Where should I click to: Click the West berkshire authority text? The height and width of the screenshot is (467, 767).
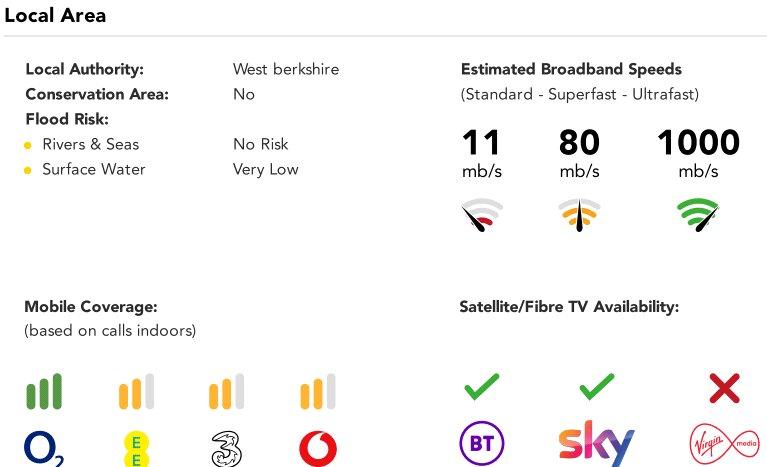[286, 69]
